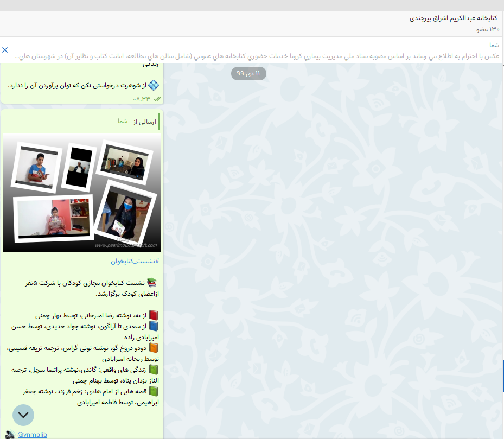The width and height of the screenshot is (504, 439).
Task: Open forwarded sender شما in message header
Action: [x=123, y=121]
